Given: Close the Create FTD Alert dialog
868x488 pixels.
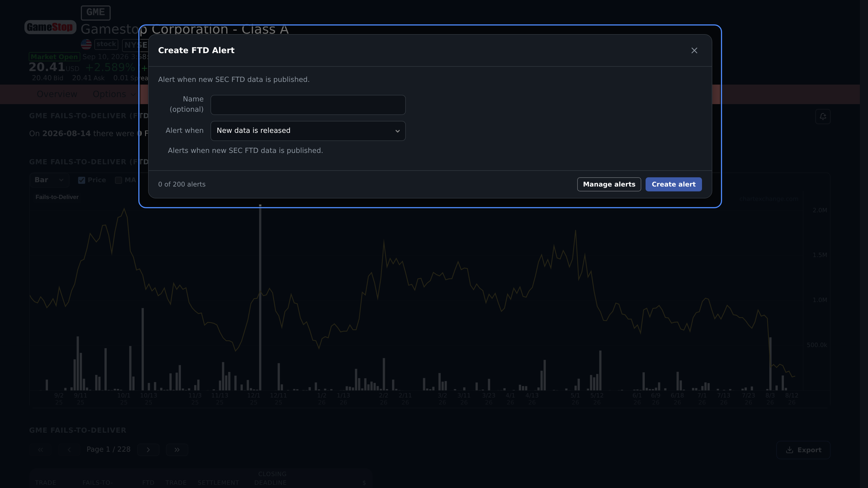Looking at the screenshot, I should pos(694,50).
